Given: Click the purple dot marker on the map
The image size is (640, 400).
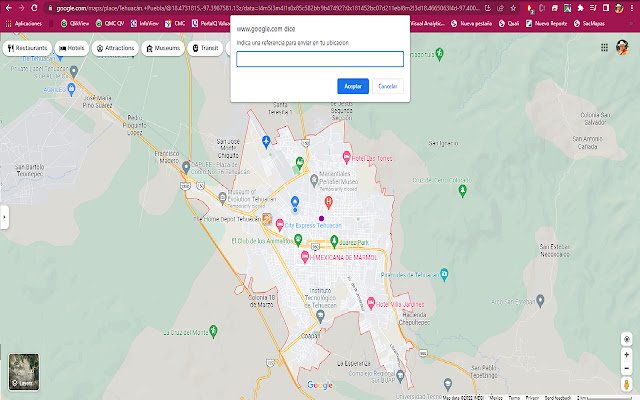Looking at the screenshot, I should click(x=321, y=218).
